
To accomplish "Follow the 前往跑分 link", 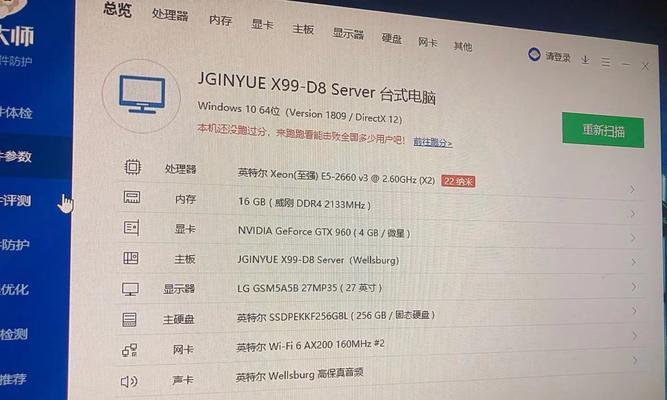I will click(x=433, y=142).
